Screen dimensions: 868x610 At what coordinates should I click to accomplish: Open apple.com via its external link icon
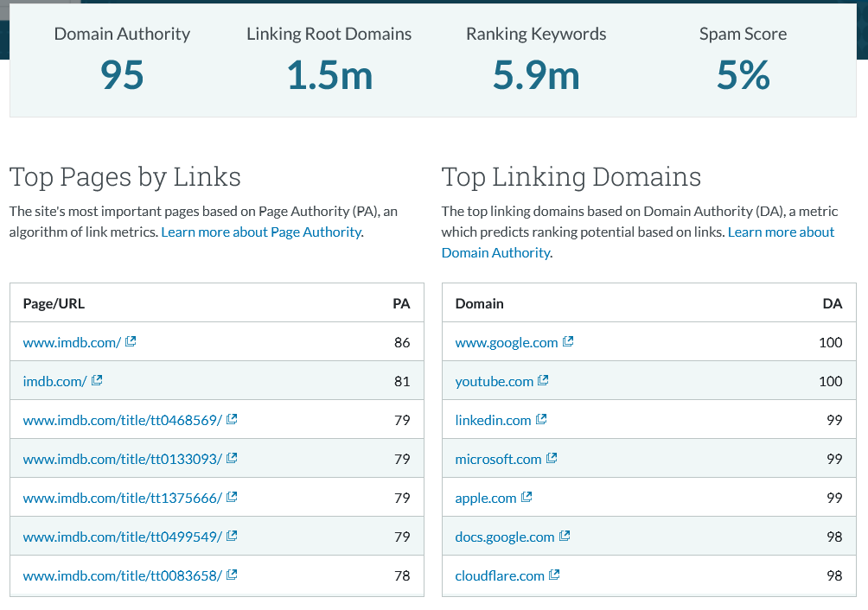pos(527,497)
